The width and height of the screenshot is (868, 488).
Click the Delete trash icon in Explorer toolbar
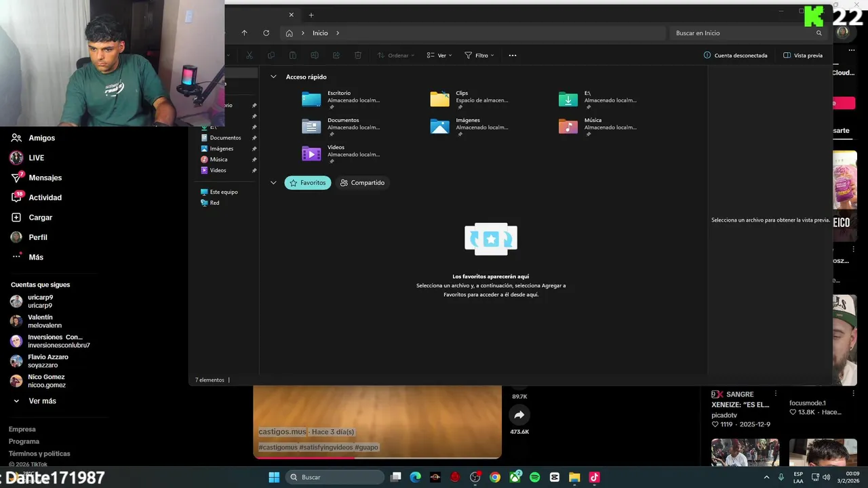click(358, 55)
